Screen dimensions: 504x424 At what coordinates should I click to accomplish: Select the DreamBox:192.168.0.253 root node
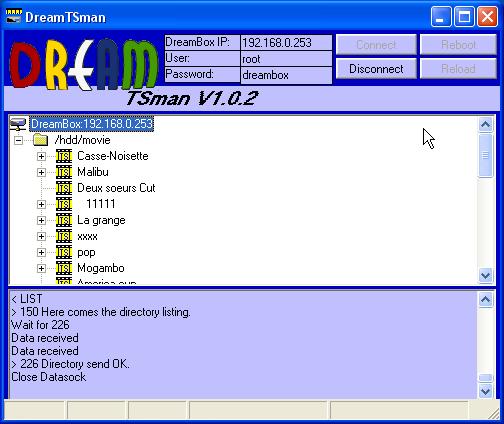coord(92,124)
